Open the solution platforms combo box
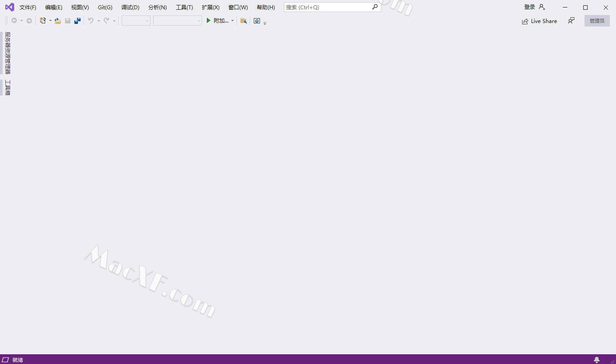 point(178,21)
